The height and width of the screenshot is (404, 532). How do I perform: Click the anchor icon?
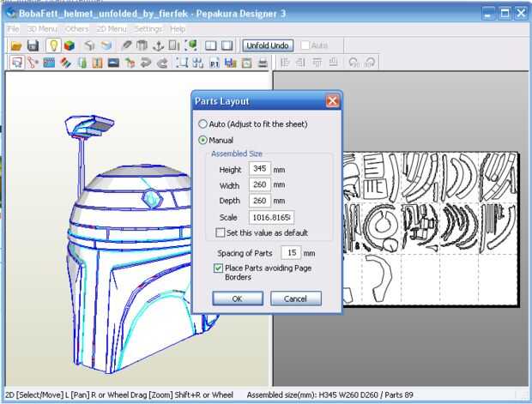click(158, 45)
